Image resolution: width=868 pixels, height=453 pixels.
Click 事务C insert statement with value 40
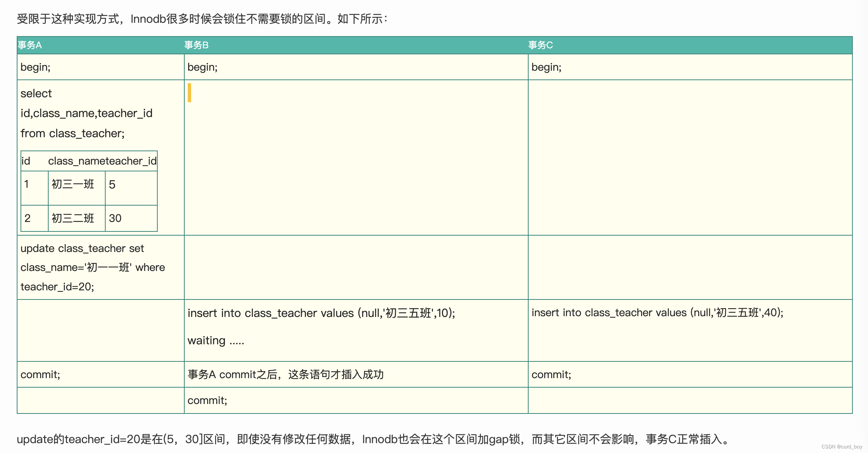click(x=657, y=313)
